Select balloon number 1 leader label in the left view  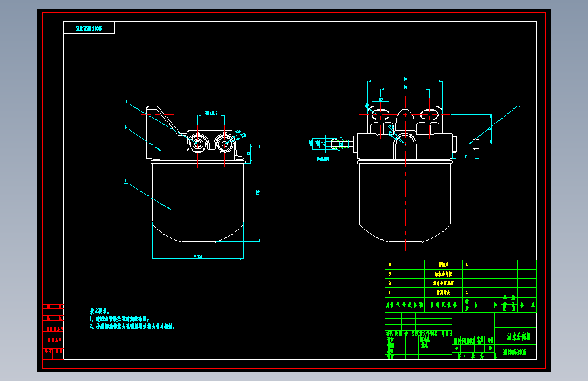tap(127, 102)
